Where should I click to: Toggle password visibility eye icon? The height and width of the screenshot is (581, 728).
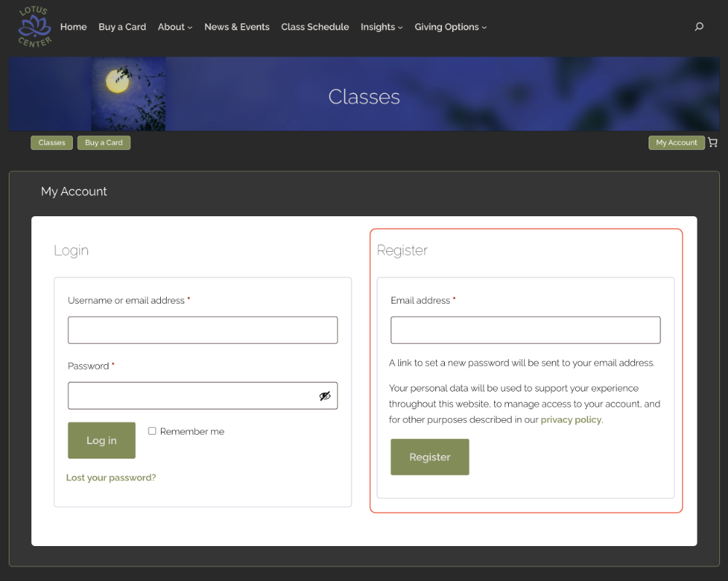pyautogui.click(x=325, y=396)
